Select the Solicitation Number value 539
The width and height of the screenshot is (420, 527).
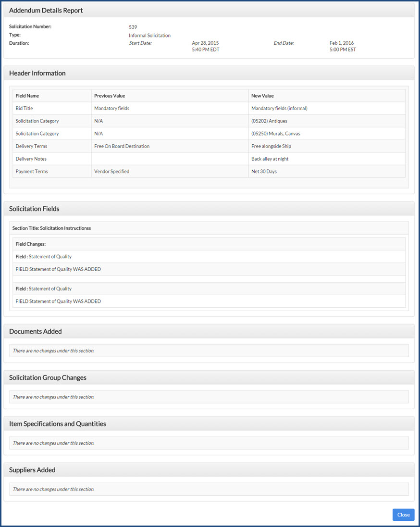click(133, 27)
